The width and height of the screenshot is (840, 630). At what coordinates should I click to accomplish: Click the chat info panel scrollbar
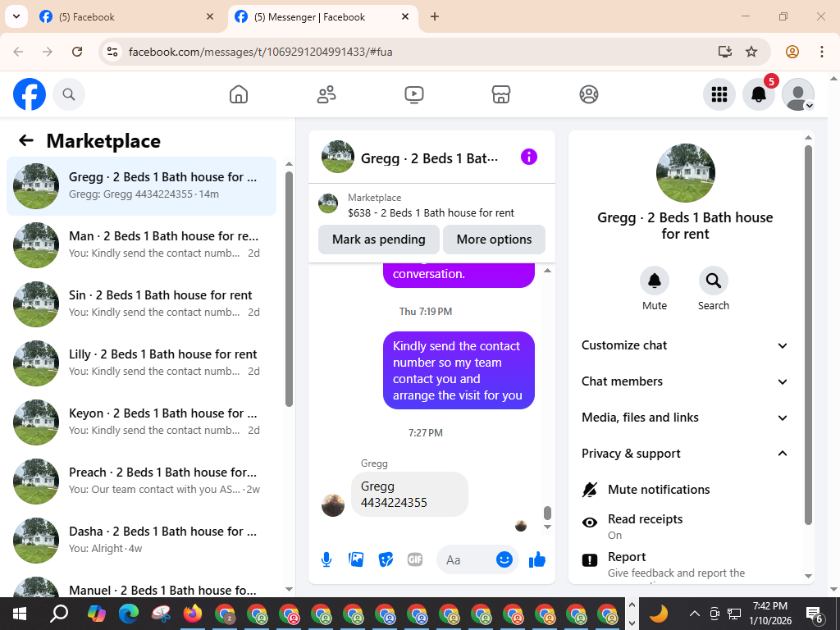(x=808, y=335)
